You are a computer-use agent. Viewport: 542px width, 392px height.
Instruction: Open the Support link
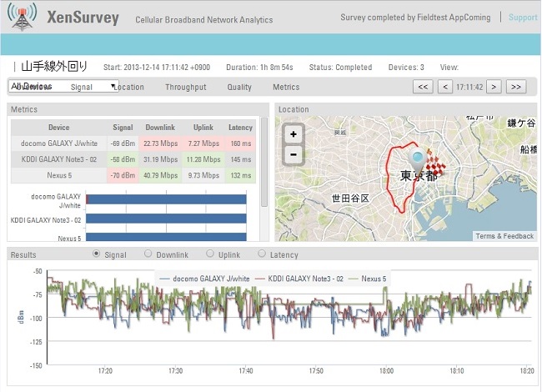(x=523, y=18)
